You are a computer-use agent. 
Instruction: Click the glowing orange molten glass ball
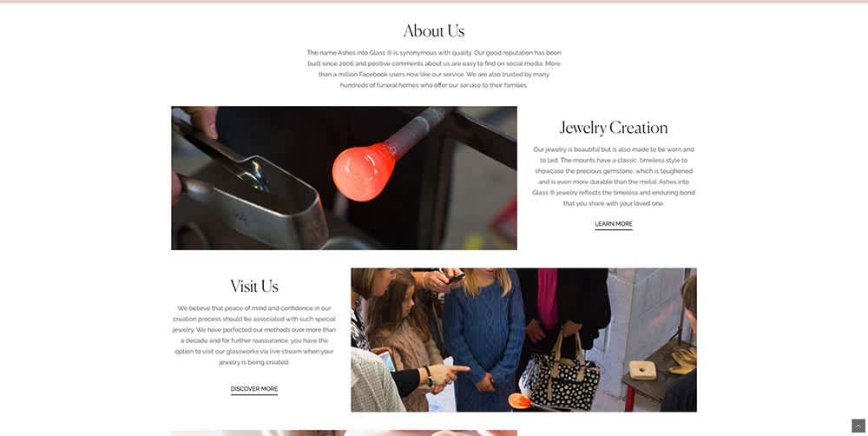363,172
